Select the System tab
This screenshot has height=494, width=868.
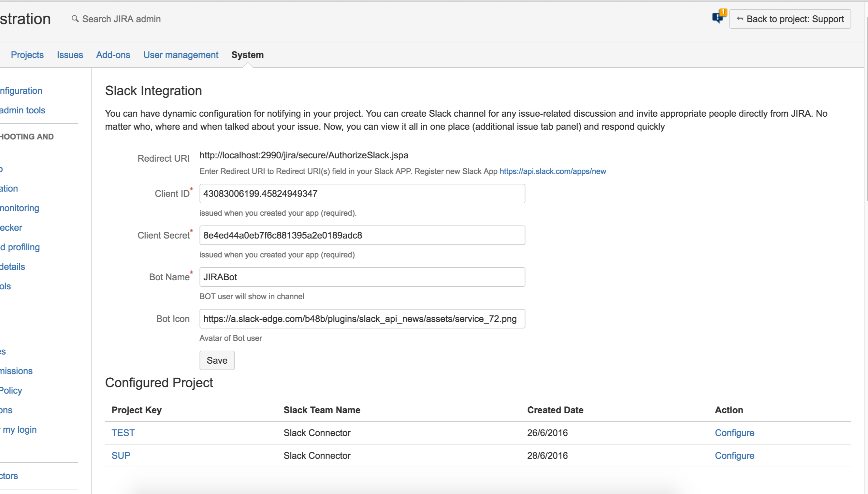pos(247,55)
